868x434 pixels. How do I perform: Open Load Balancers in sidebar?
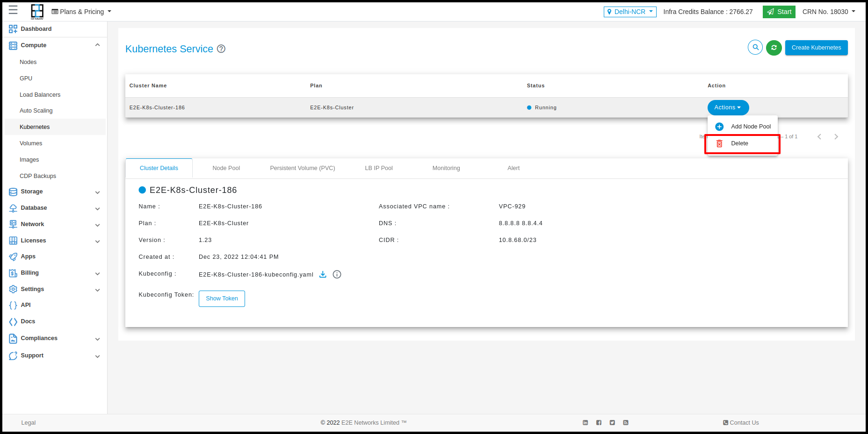click(x=40, y=95)
